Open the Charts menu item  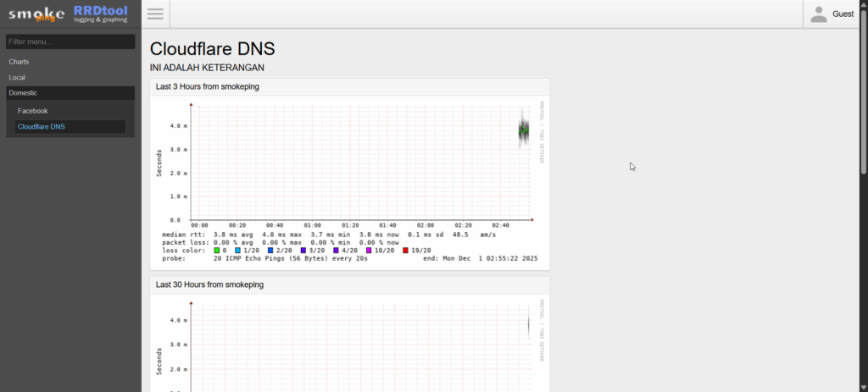click(x=19, y=62)
